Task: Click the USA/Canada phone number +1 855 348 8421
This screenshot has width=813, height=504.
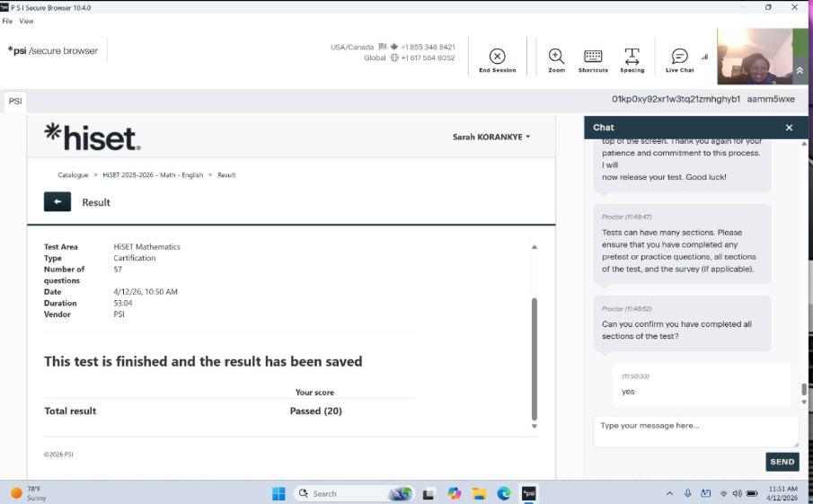Action: (428, 47)
